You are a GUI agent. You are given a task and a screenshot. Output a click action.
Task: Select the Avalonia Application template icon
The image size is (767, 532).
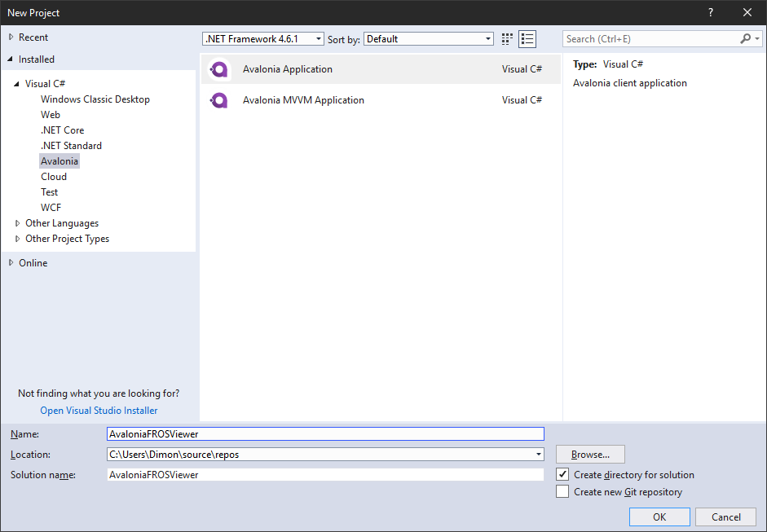(218, 69)
